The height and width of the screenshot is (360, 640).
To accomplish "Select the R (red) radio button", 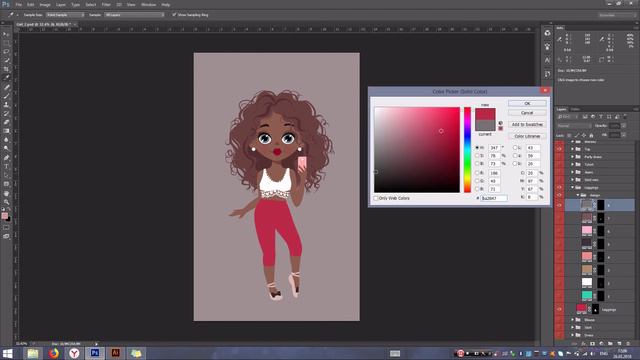I will (477, 173).
